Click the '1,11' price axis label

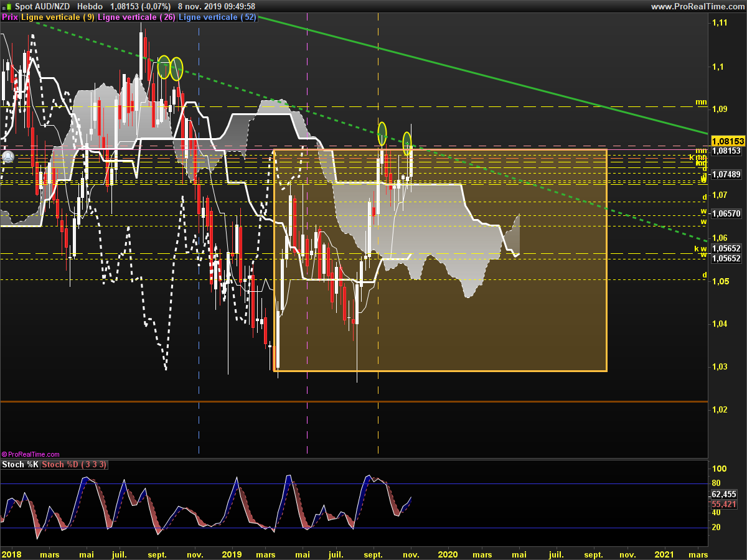719,23
